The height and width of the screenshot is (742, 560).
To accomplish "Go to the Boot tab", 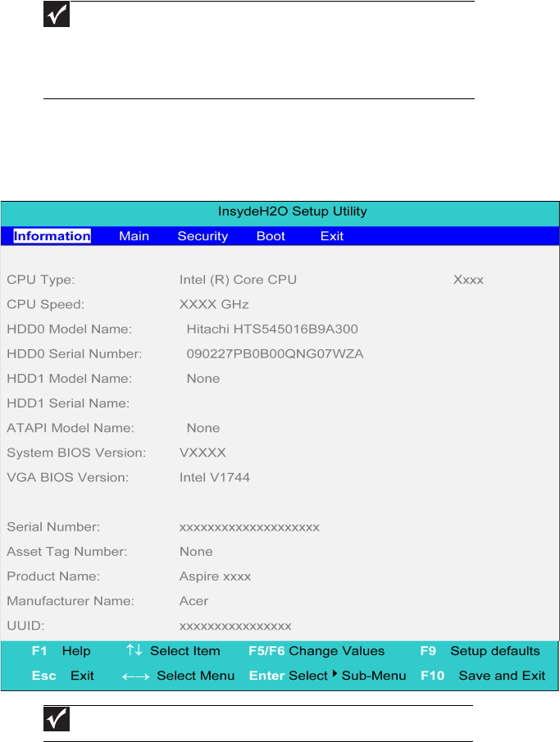I will (x=271, y=236).
